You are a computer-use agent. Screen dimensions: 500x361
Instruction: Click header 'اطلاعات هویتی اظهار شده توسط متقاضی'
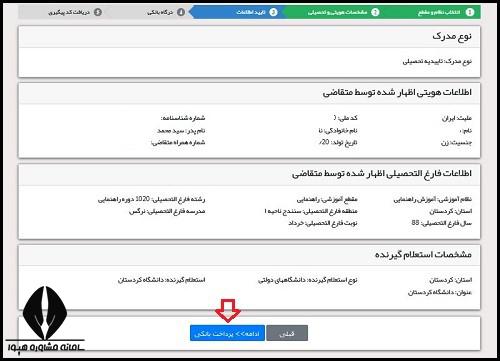tap(397, 92)
